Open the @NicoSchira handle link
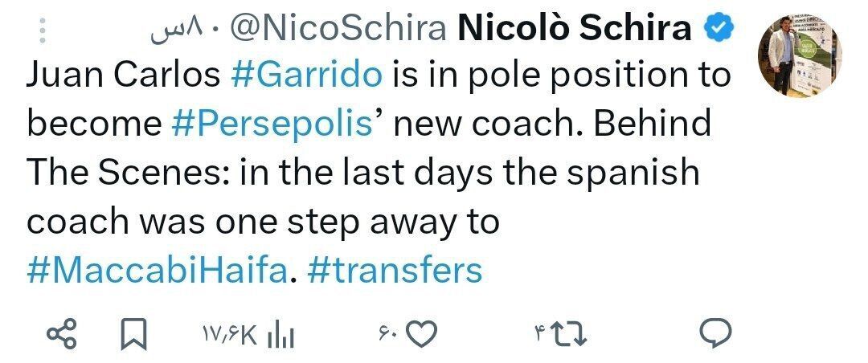 click(x=338, y=30)
